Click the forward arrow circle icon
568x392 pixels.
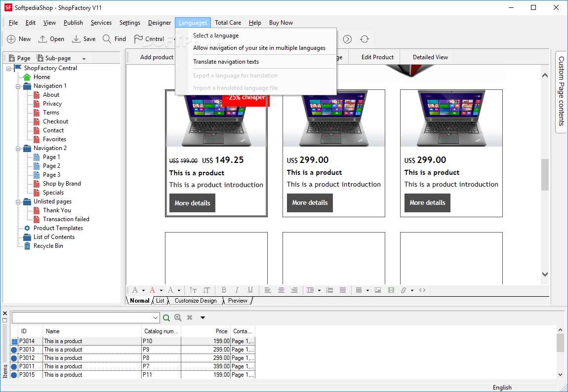click(x=347, y=39)
